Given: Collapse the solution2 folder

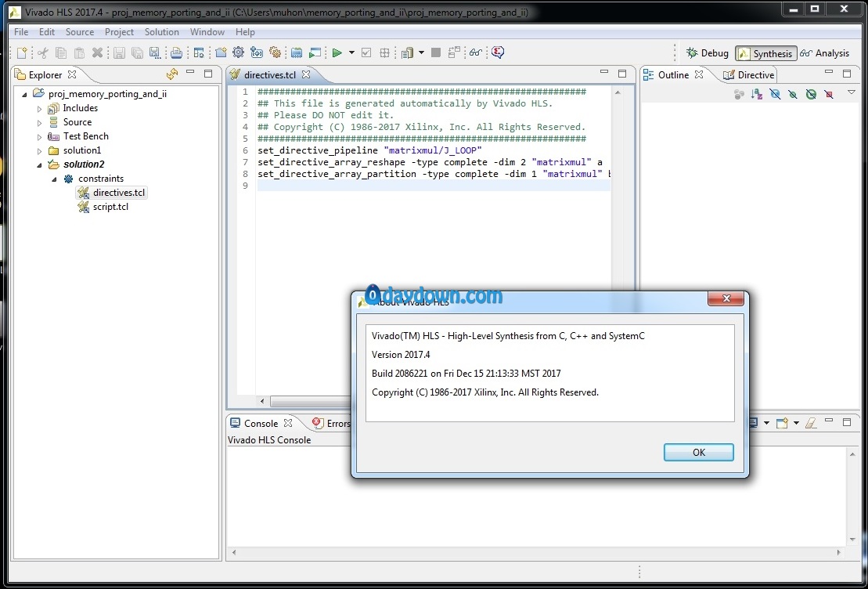Looking at the screenshot, I should coord(39,164).
